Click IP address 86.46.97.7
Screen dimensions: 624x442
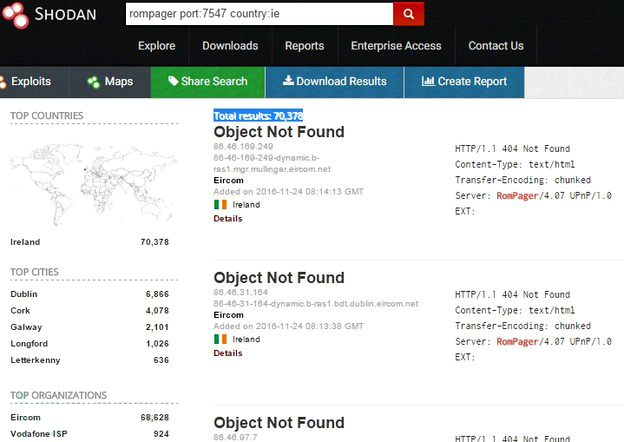click(235, 437)
